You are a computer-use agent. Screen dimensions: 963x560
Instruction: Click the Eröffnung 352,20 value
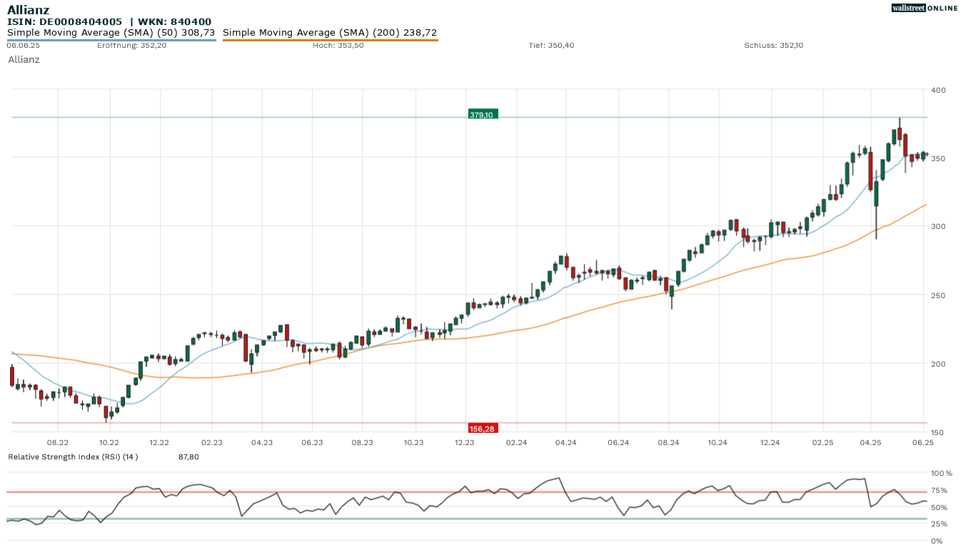(131, 46)
